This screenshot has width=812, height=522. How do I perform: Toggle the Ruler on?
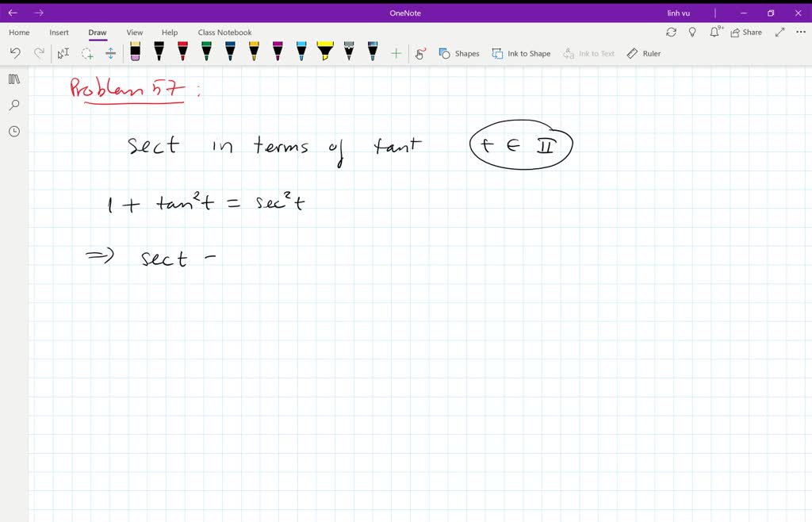[x=642, y=53]
